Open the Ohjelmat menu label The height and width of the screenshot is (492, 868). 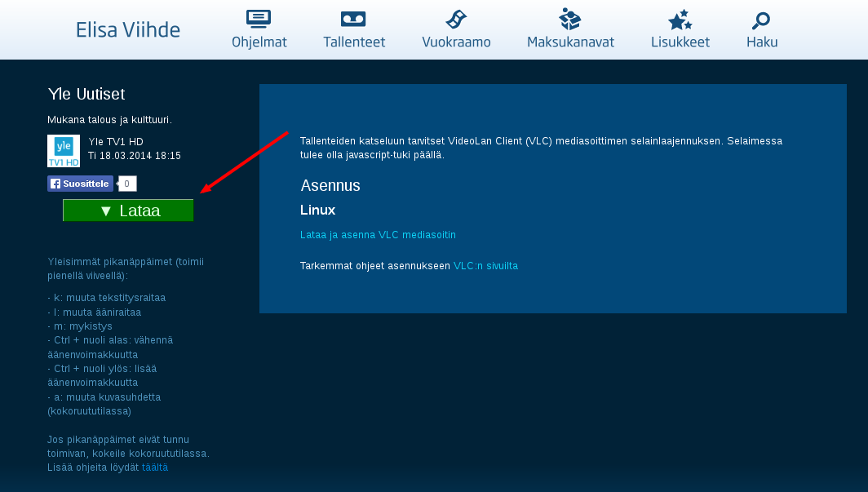tap(259, 42)
